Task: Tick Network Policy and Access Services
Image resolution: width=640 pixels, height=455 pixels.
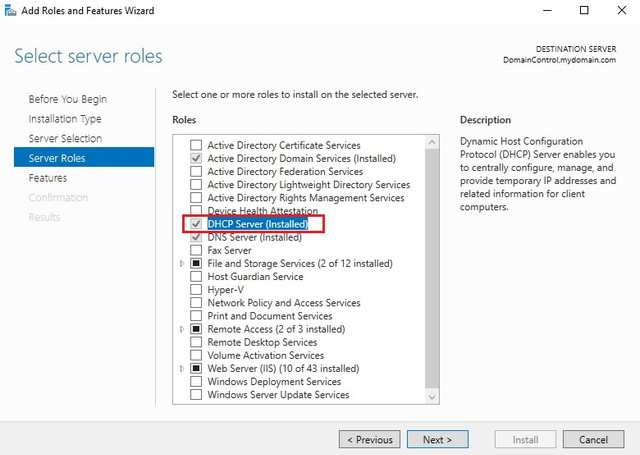Action: click(196, 303)
